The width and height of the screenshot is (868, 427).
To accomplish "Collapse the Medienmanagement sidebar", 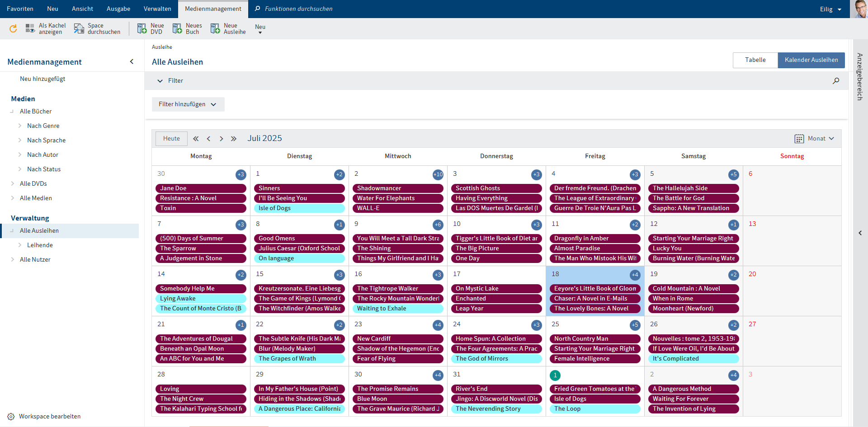I will 132,62.
